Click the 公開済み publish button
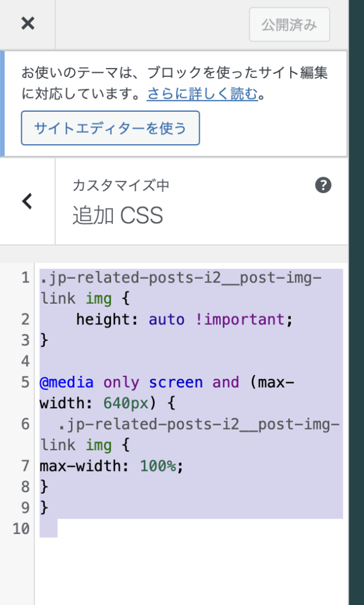 tap(290, 25)
